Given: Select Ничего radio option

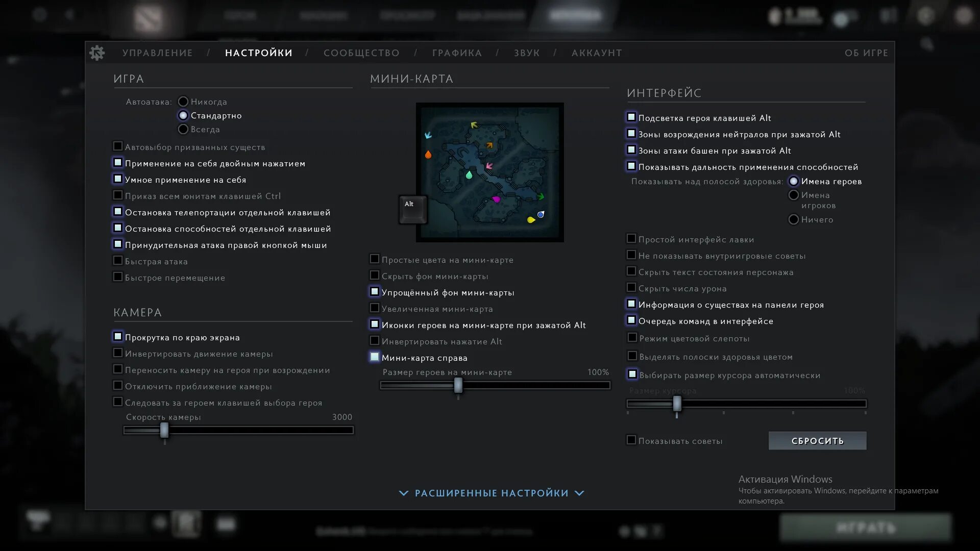Looking at the screenshot, I should [794, 219].
